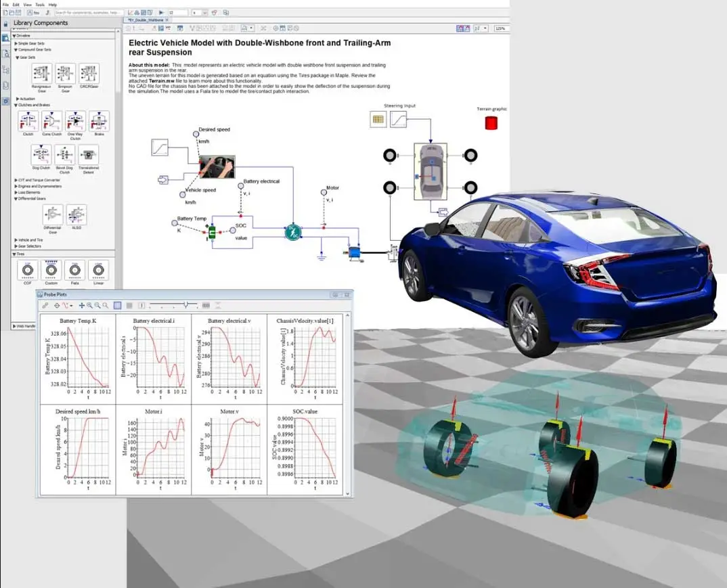Viewport: 727px width, 588px height.
Task: Select the Dog Clutch component
Action: click(x=41, y=155)
